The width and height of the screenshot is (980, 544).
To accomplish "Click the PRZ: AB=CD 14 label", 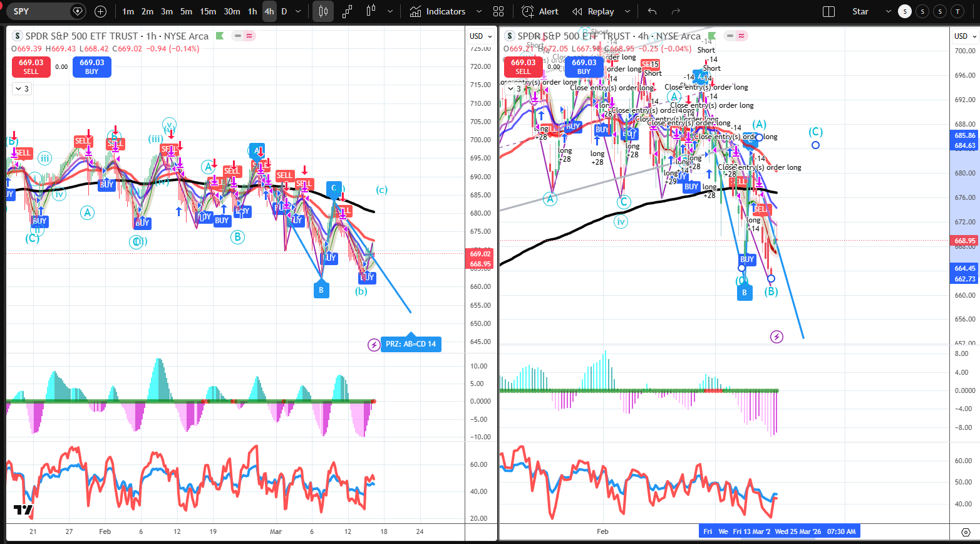I will click(x=411, y=343).
